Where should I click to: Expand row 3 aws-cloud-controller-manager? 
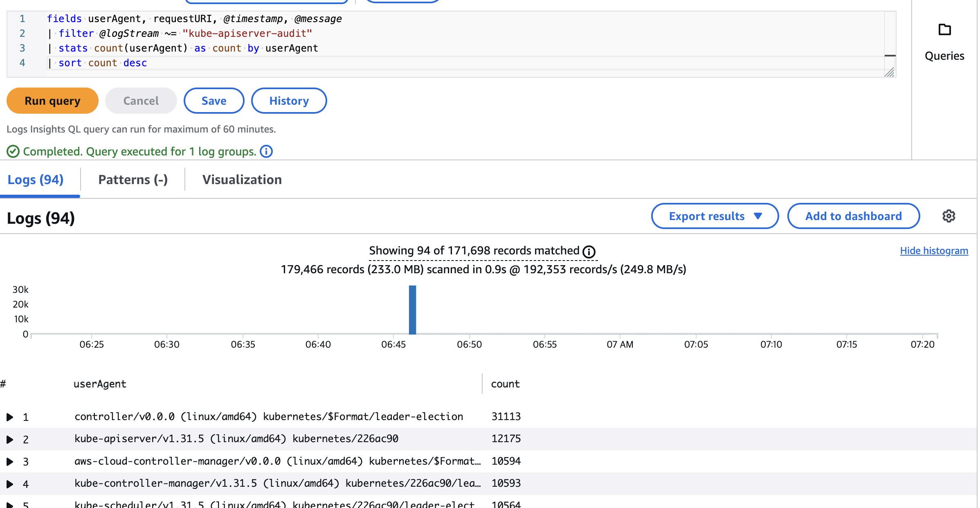10,462
